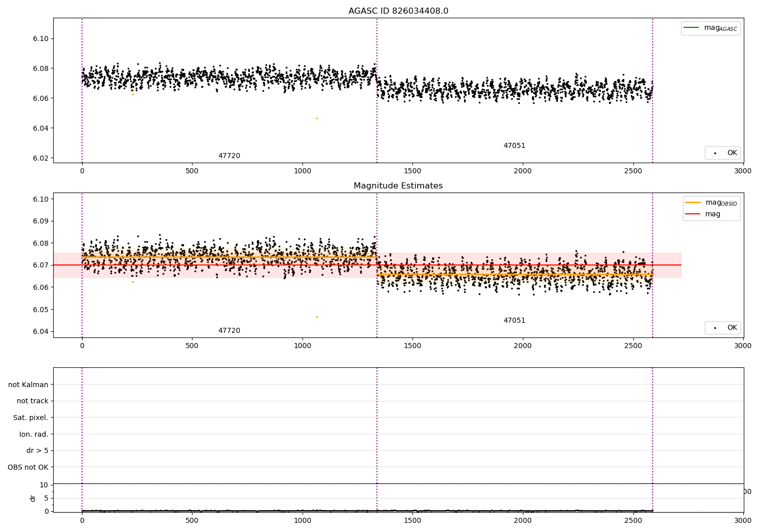Click the 47720 label in Magnitude Estimates plot

[229, 331]
